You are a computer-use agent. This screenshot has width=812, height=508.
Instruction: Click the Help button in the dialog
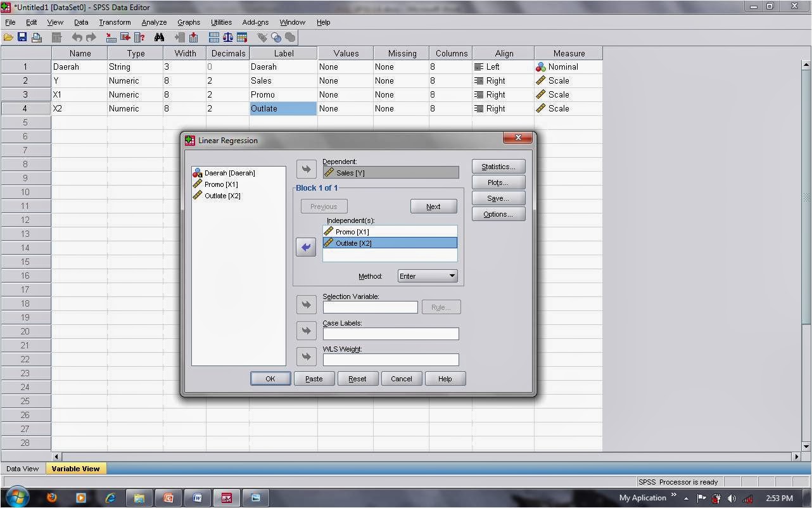pyautogui.click(x=445, y=379)
